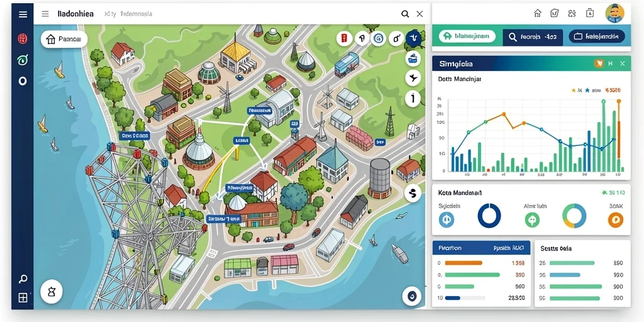This screenshot has width=644, height=322.
Task: Click the value 920 in the Statts card
Action: click(618, 275)
